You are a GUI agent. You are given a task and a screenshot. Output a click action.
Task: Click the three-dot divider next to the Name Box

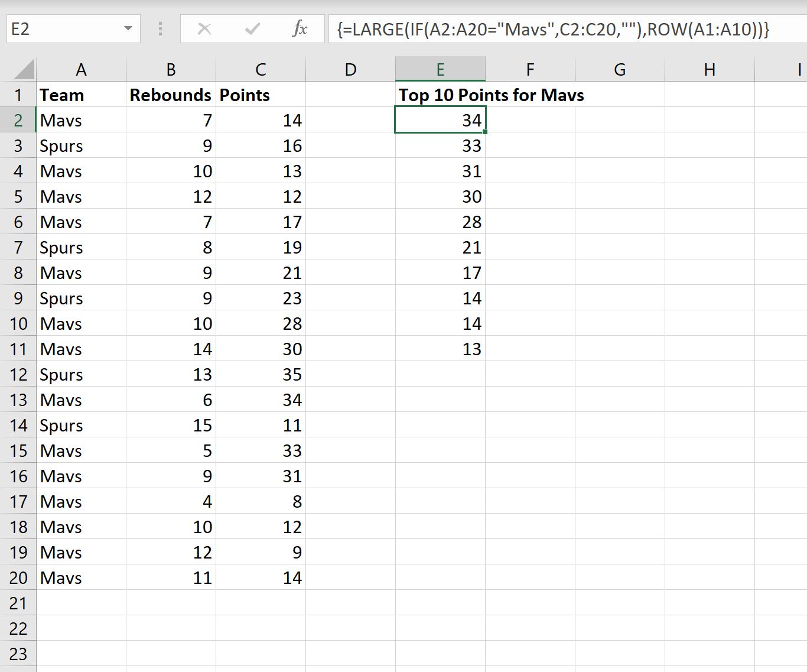point(160,28)
